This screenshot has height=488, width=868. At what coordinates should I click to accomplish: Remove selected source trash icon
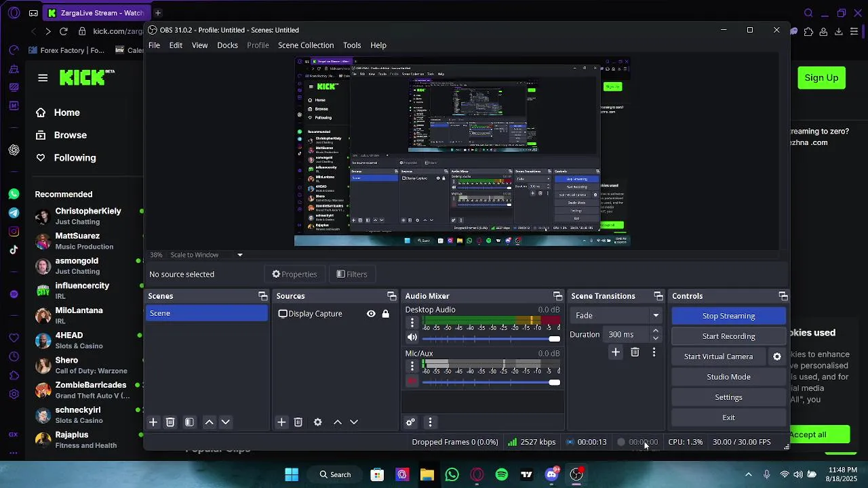pos(298,422)
